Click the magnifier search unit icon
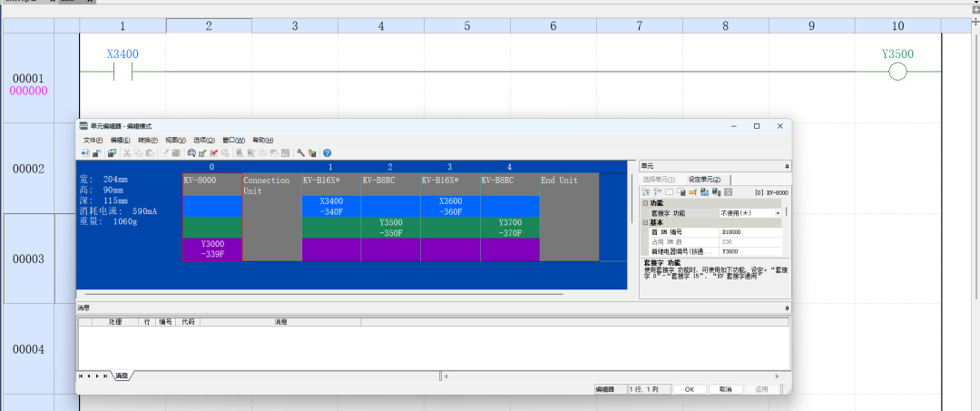Viewport: 980px width, 411px height. coord(191,153)
